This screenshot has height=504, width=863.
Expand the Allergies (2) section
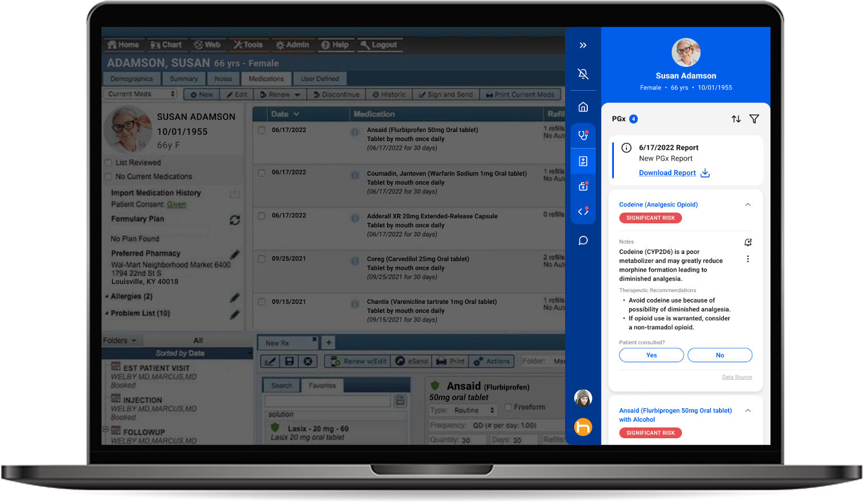pos(107,297)
